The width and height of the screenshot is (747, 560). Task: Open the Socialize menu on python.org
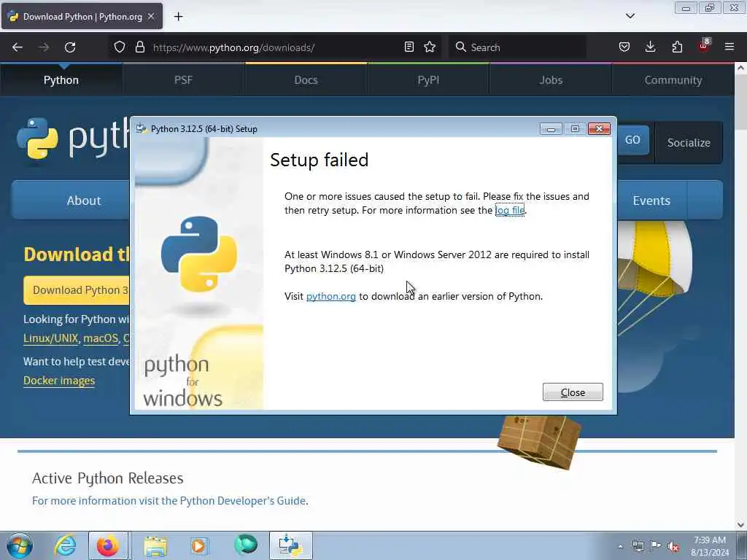689,142
